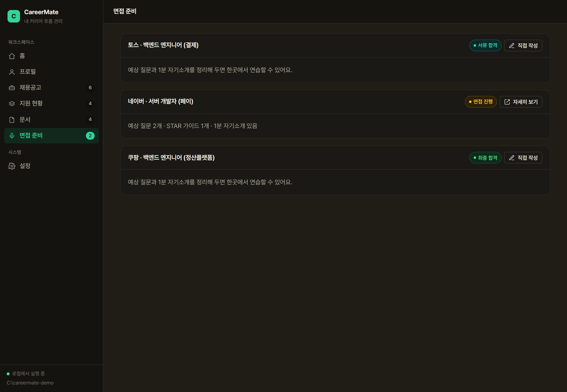Image resolution: width=567 pixels, height=392 pixels.
Task: Click the pencil icon on 토스 card
Action: coord(512,46)
